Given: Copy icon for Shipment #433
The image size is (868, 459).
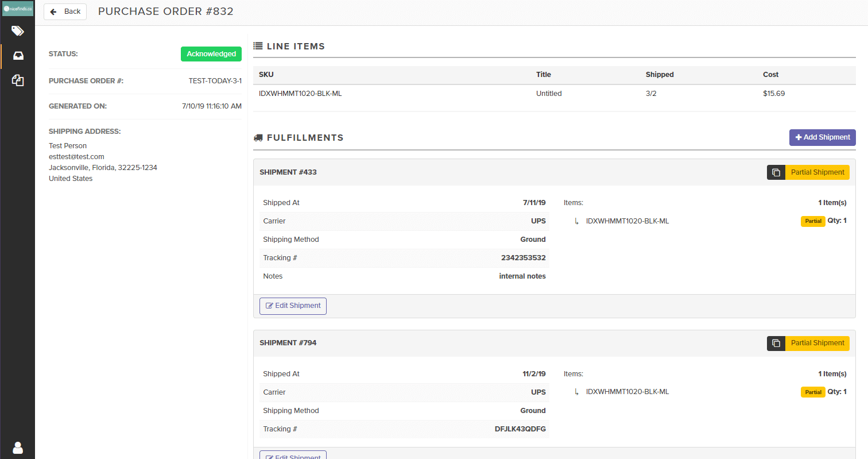Looking at the screenshot, I should pyautogui.click(x=776, y=172).
